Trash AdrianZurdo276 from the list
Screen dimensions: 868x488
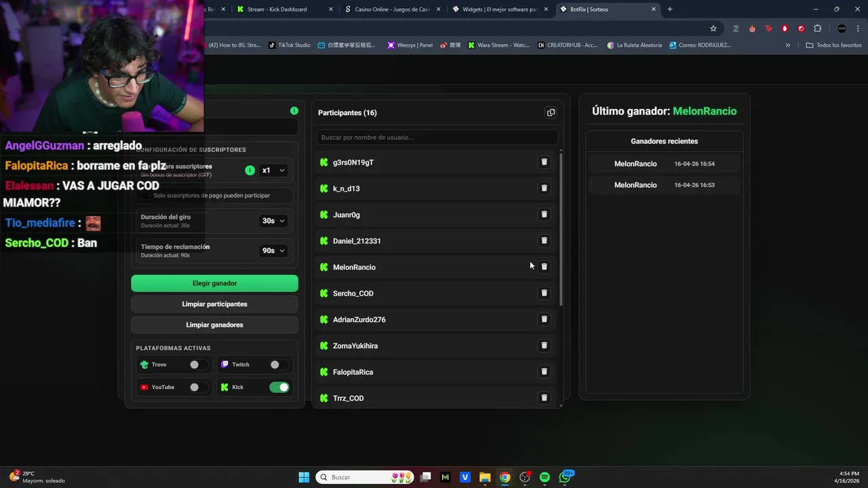[x=544, y=319]
